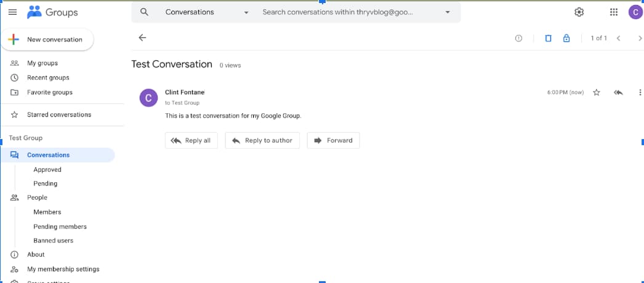Viewport: 644px width, 283px height.
Task: Click the message body text
Action: pyautogui.click(x=233, y=116)
